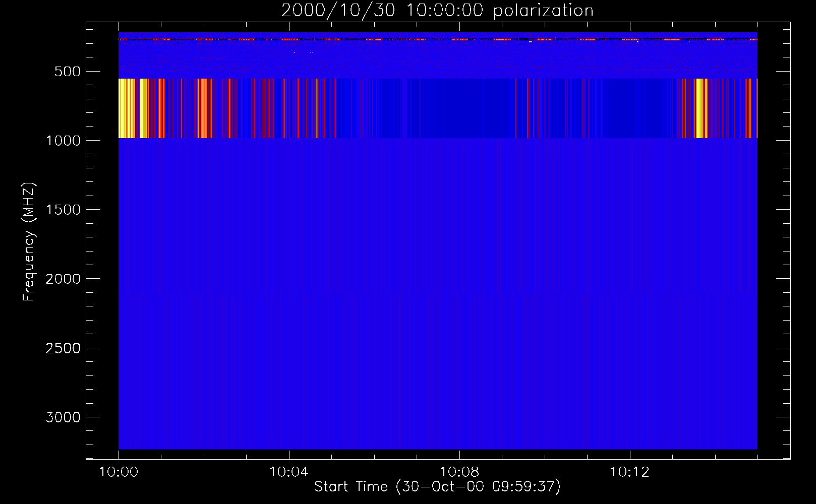Click the black margin left of the spectrogram data
The width and height of the screenshot is (816, 504).
click(102, 242)
